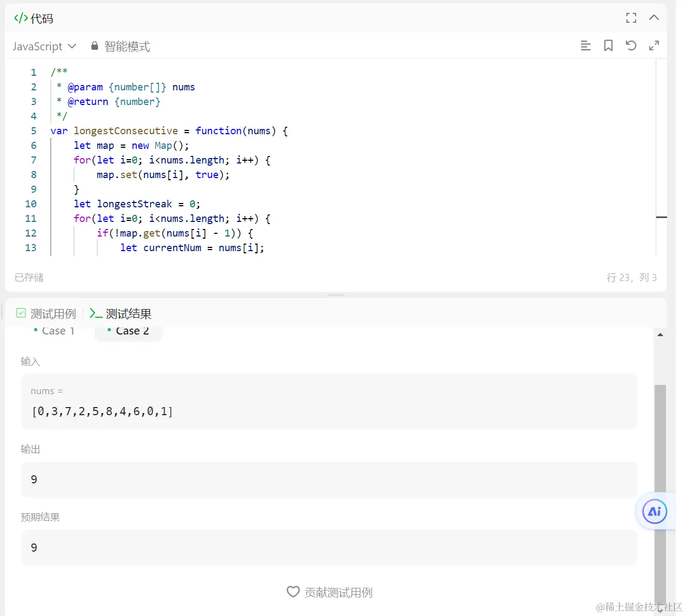Open the floating AI assistant icon
The image size is (686, 616).
[655, 512]
